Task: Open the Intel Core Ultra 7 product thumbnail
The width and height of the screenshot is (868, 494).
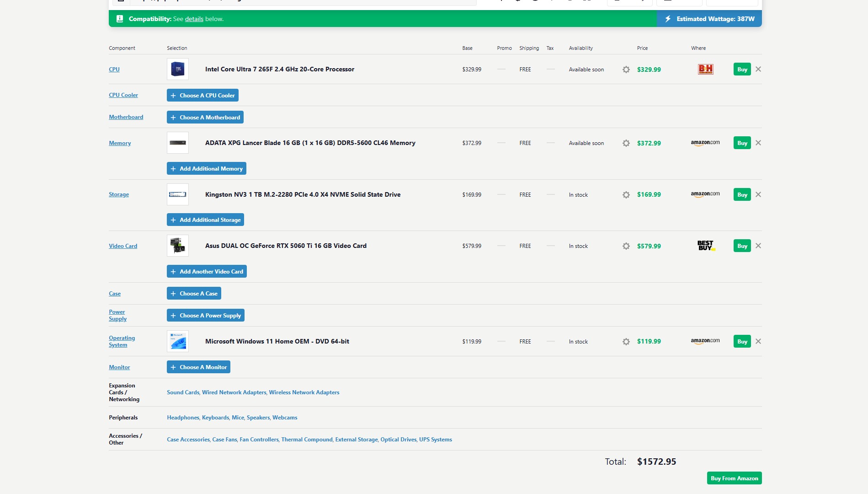Action: (178, 69)
